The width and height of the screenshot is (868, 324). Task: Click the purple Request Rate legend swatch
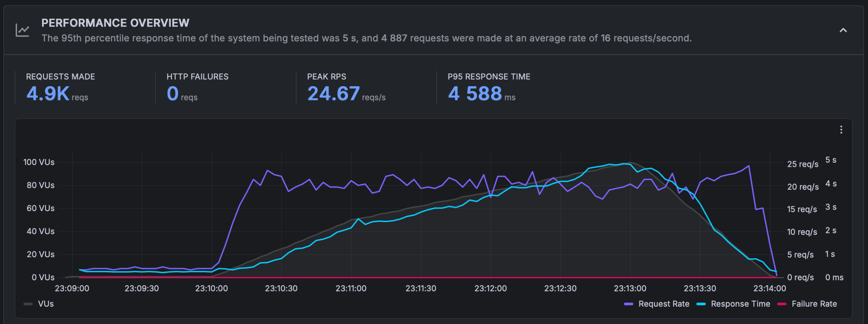[x=628, y=304]
